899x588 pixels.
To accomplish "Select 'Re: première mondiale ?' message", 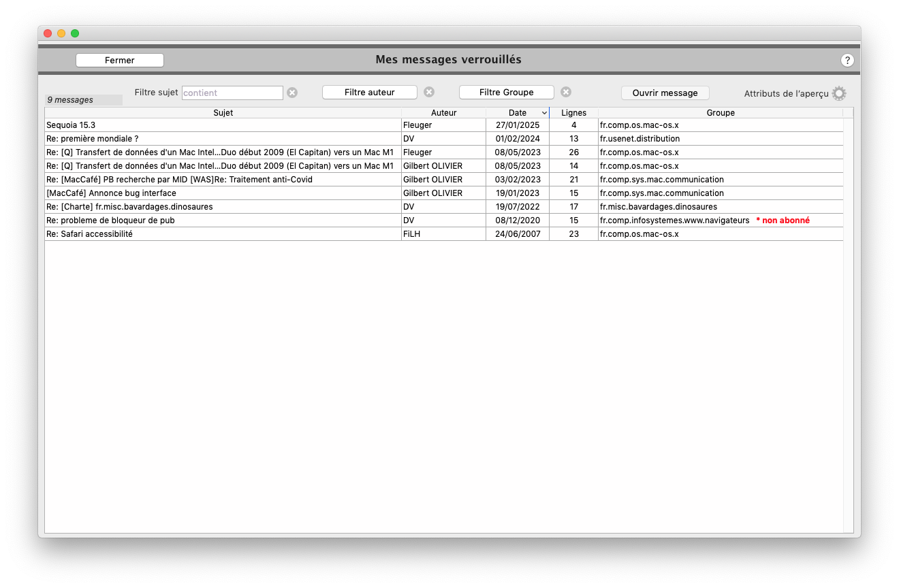I will [444, 139].
